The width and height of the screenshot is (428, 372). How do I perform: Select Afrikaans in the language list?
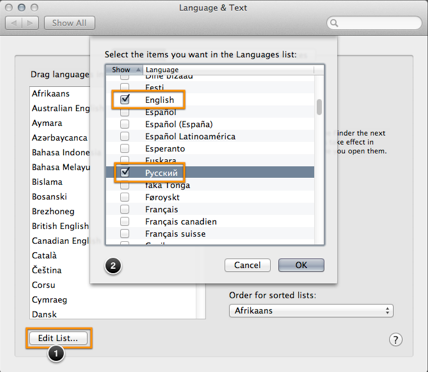click(x=51, y=94)
